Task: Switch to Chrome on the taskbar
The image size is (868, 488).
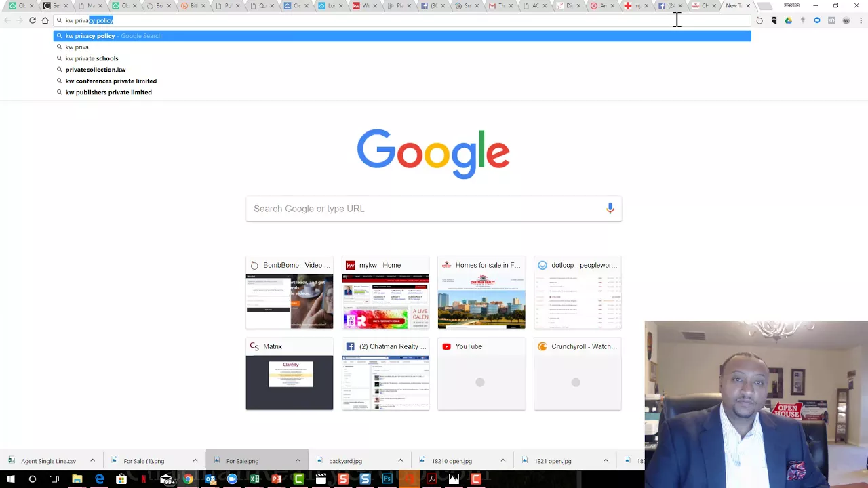Action: tap(188, 479)
